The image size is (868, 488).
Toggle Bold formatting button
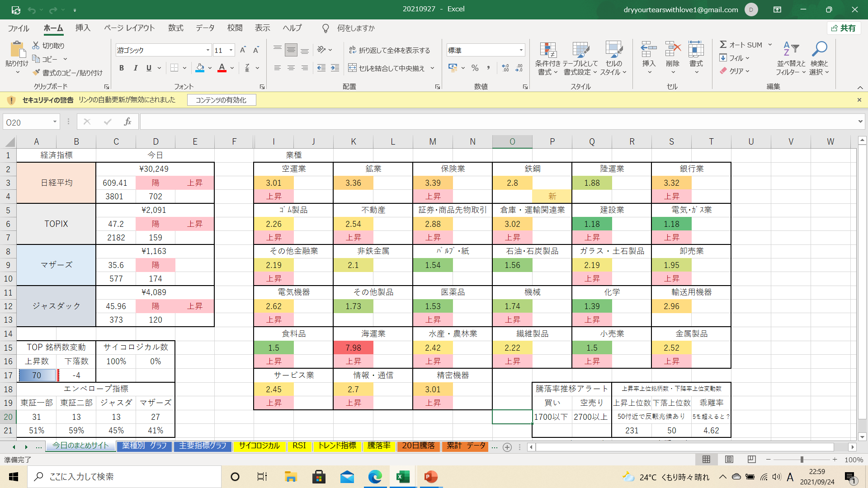(x=121, y=68)
